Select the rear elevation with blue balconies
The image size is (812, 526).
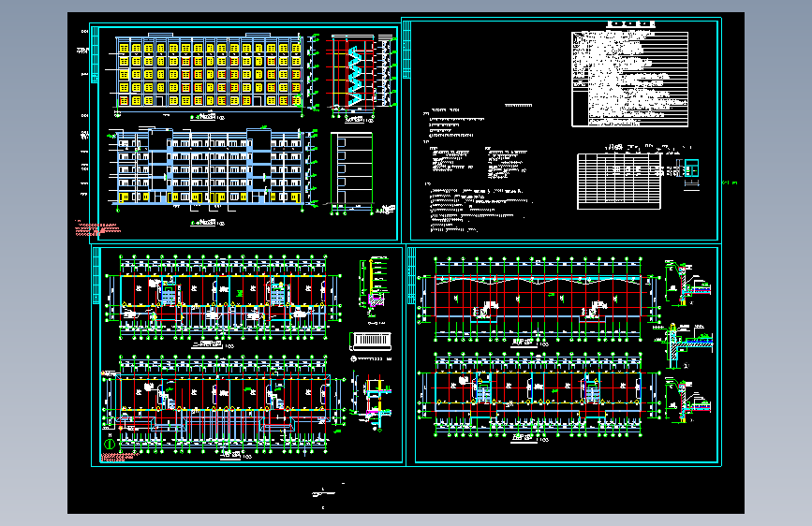pyautogui.click(x=210, y=168)
